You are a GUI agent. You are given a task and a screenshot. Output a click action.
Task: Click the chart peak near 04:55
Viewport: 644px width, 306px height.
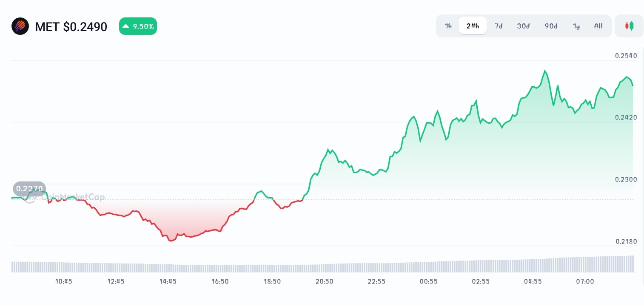tap(545, 71)
